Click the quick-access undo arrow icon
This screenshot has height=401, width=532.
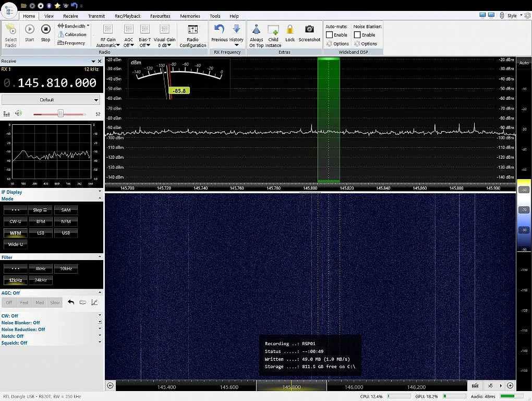coord(74,5)
